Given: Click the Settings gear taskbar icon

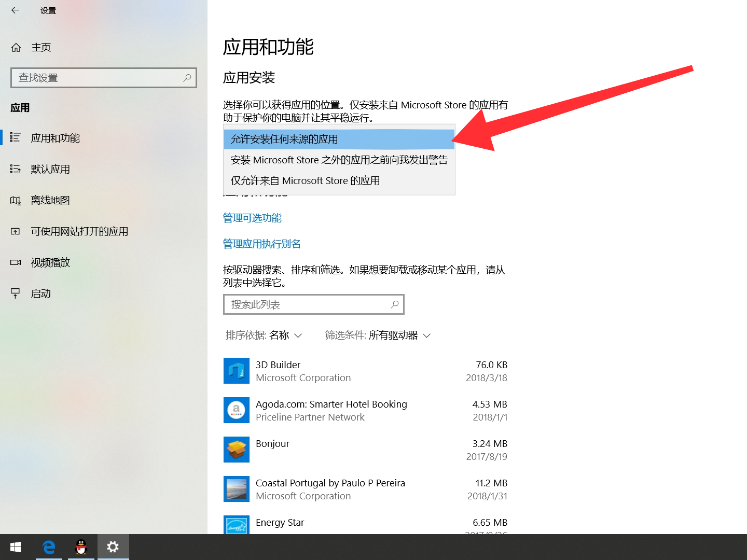Looking at the screenshot, I should pyautogui.click(x=113, y=547).
